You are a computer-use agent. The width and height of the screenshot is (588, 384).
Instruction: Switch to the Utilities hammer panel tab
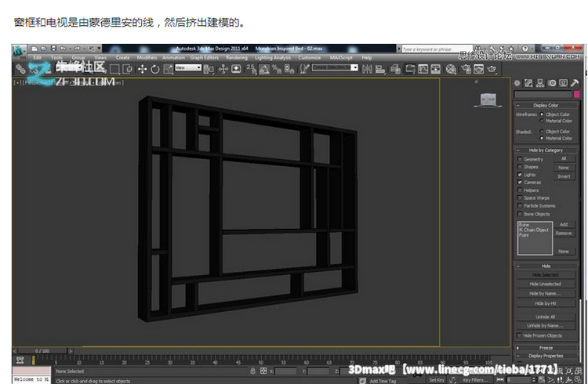(575, 83)
